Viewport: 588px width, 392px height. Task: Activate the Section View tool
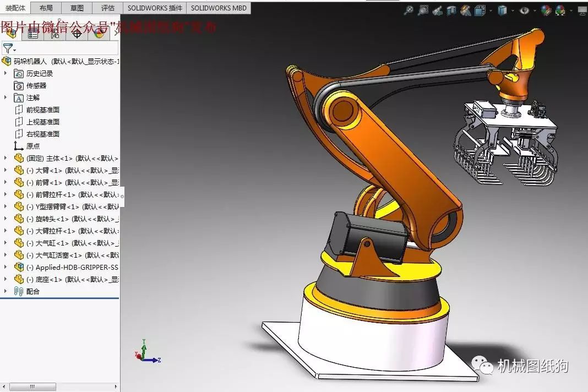pyautogui.click(x=451, y=10)
